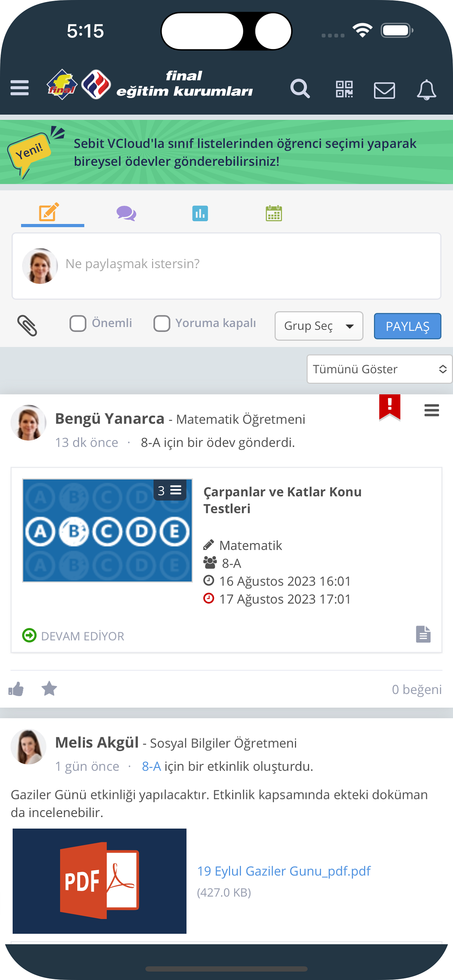This screenshot has width=453, height=980.
Task: Switch to the discussion chat tab
Action: pyautogui.click(x=126, y=213)
